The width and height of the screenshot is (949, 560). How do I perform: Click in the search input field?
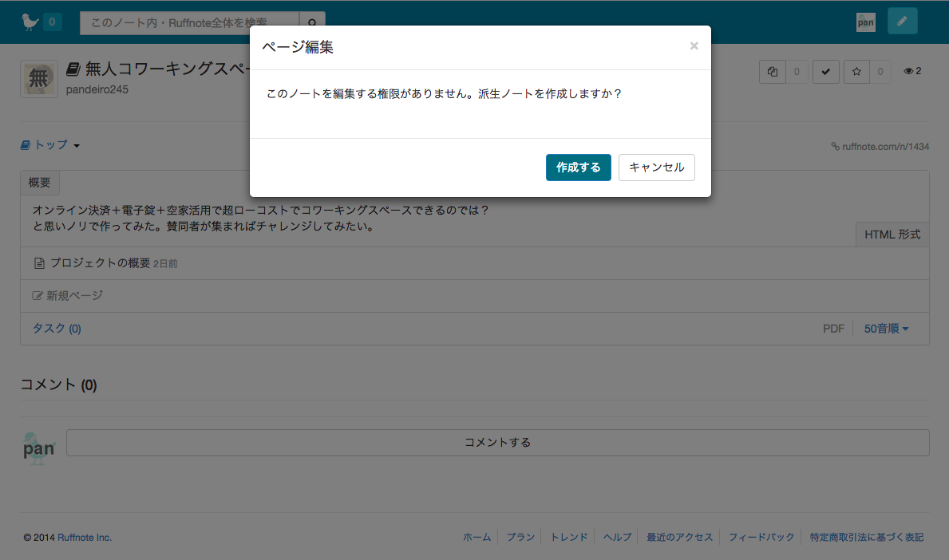coord(189,23)
